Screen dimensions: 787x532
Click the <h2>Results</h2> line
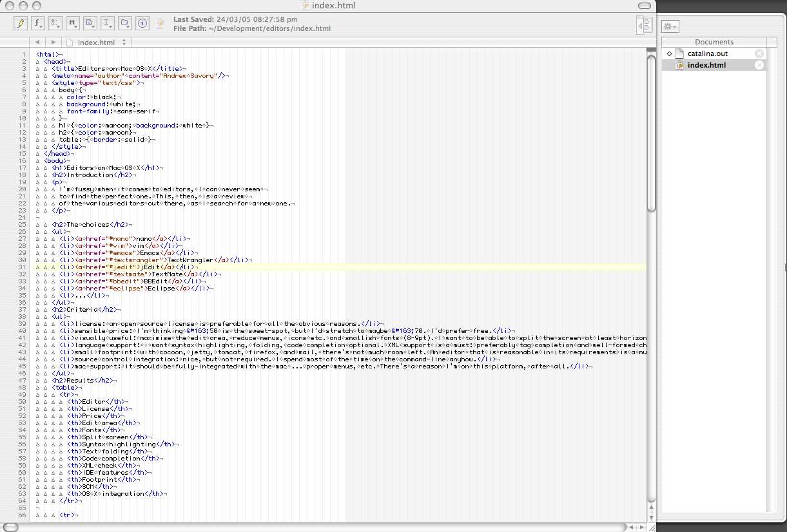(84, 380)
